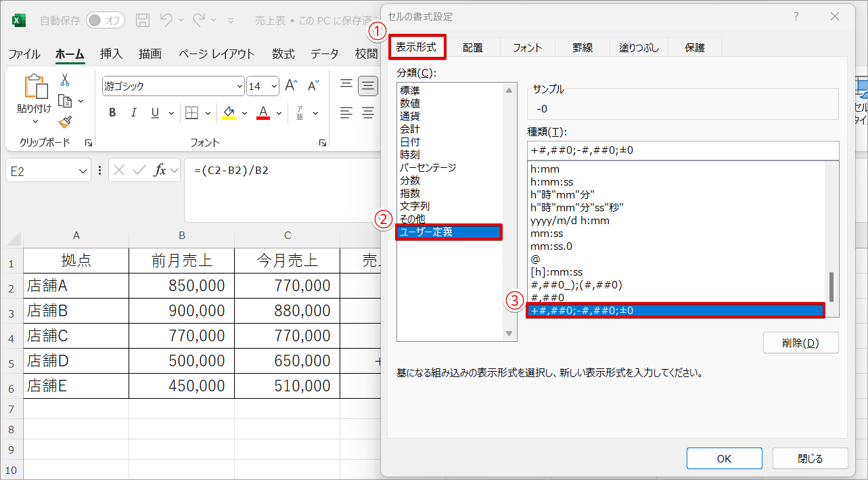This screenshot has width=868, height=480.
Task: Switch to the 配置 tab
Action: (473, 47)
